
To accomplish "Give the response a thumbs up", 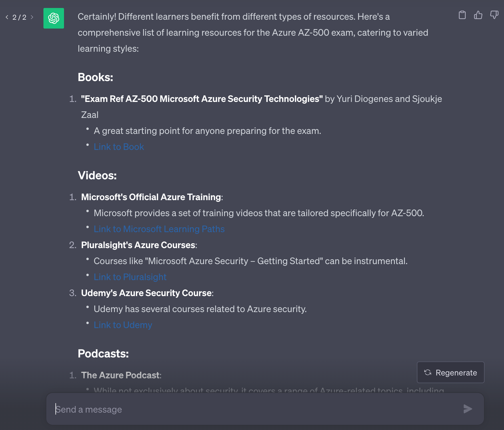I will coord(478,15).
